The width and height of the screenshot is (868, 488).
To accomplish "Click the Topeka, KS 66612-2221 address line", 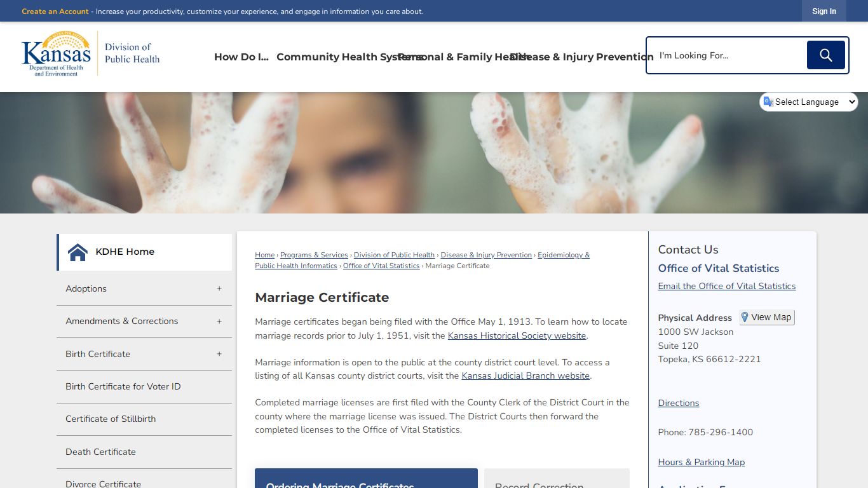I will click(x=709, y=359).
